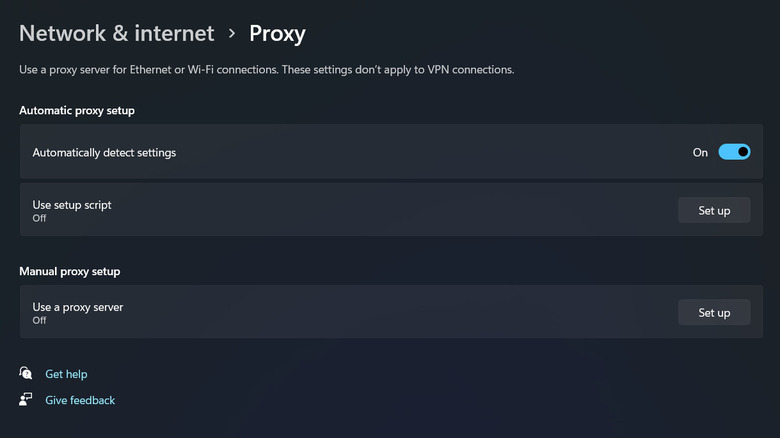Click the Give feedback person icon
This screenshot has width=780, height=438.
pyautogui.click(x=26, y=400)
